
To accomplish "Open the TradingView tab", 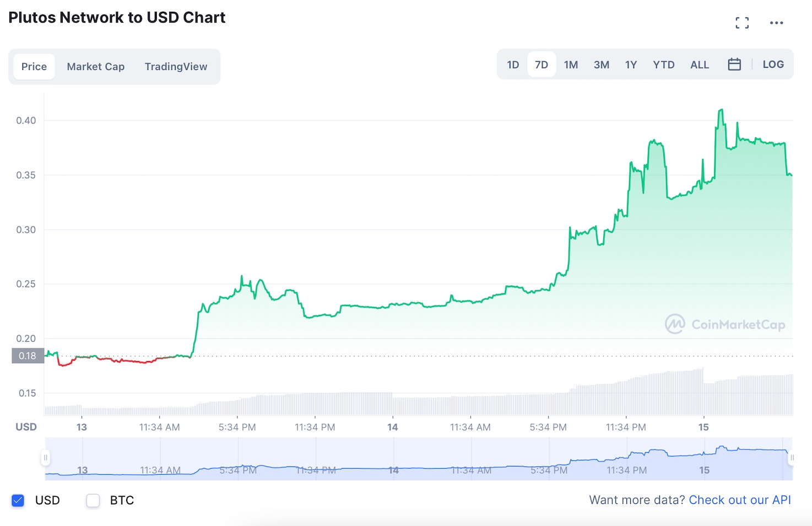I will pos(176,66).
